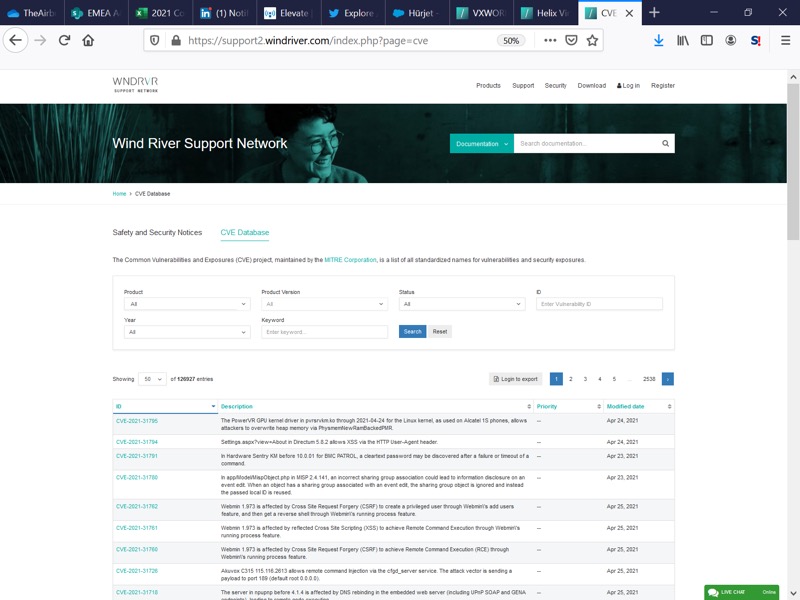
Task: Open the CVE-2021-31794 entry
Action: click(x=137, y=442)
